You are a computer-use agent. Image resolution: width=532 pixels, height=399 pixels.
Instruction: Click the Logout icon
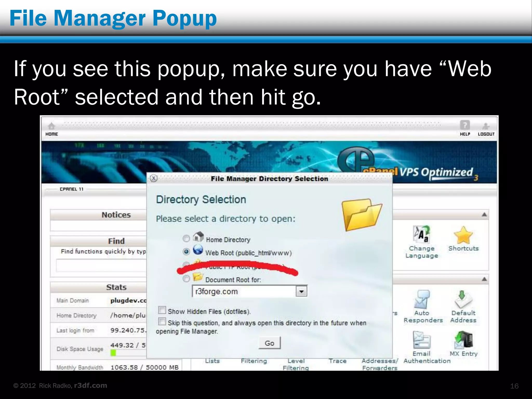coord(486,126)
